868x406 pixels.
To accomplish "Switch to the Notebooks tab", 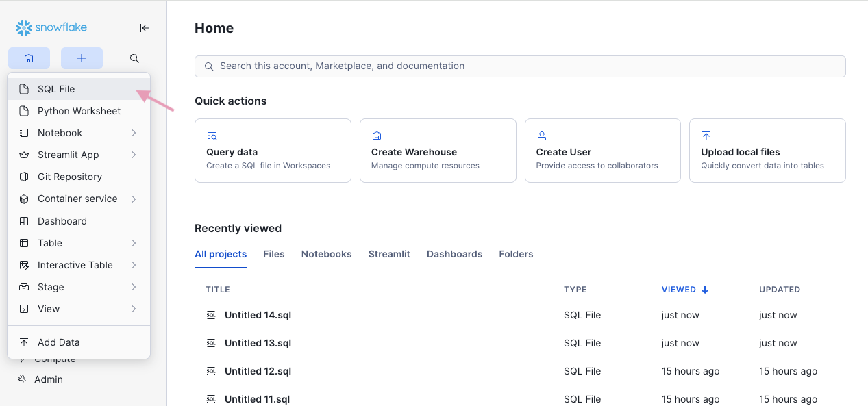I will tap(326, 254).
